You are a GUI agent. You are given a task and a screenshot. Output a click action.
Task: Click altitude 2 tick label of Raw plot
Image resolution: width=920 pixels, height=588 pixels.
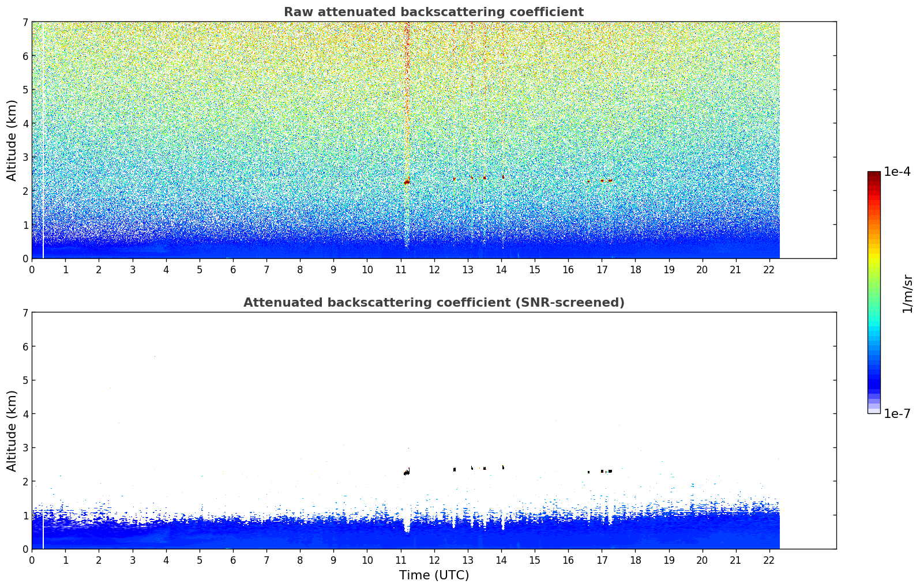(25, 191)
